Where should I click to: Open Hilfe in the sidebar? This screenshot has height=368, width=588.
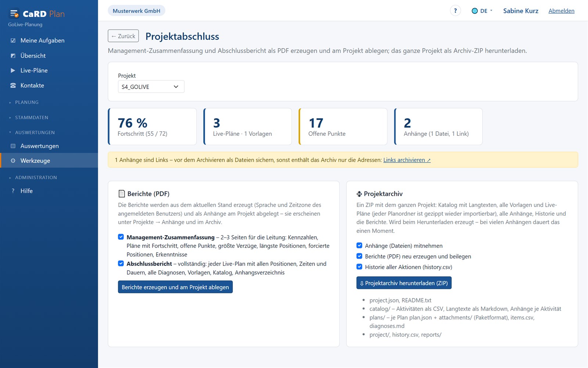[49, 191]
